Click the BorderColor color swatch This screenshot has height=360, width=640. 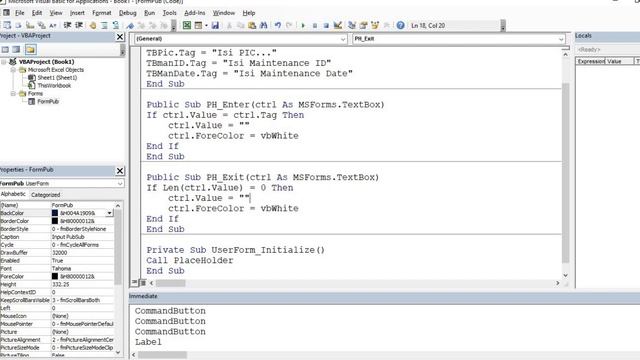click(55, 221)
